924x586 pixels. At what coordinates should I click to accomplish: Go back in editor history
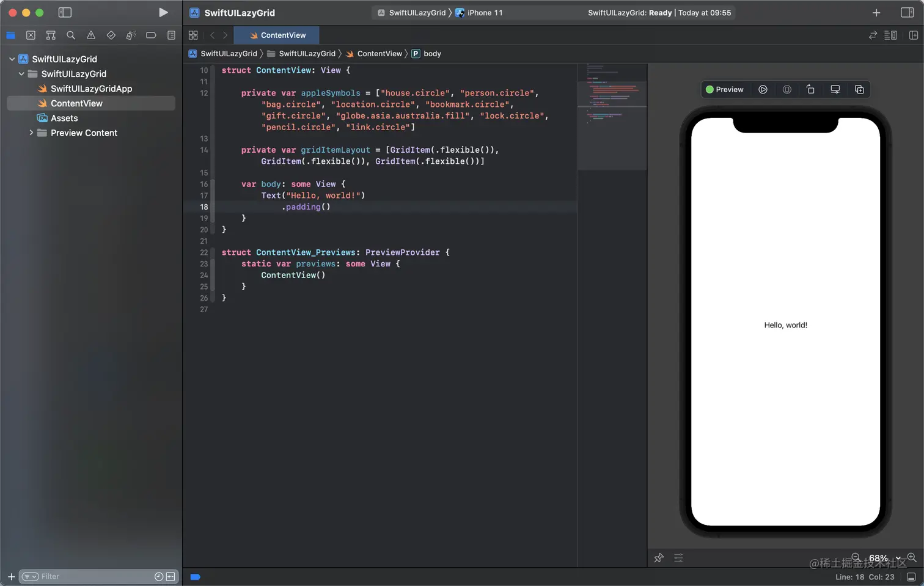212,35
